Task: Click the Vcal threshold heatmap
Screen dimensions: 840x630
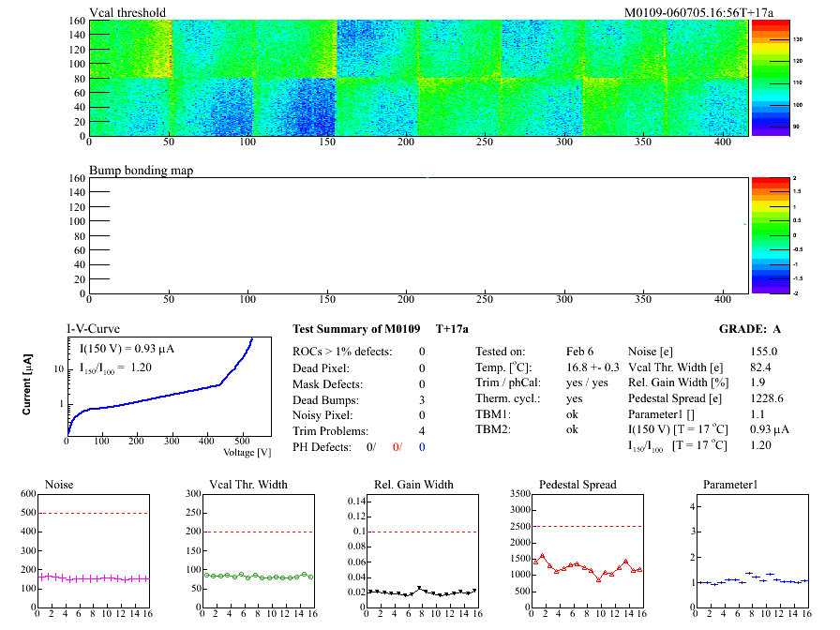Action: tap(417, 77)
